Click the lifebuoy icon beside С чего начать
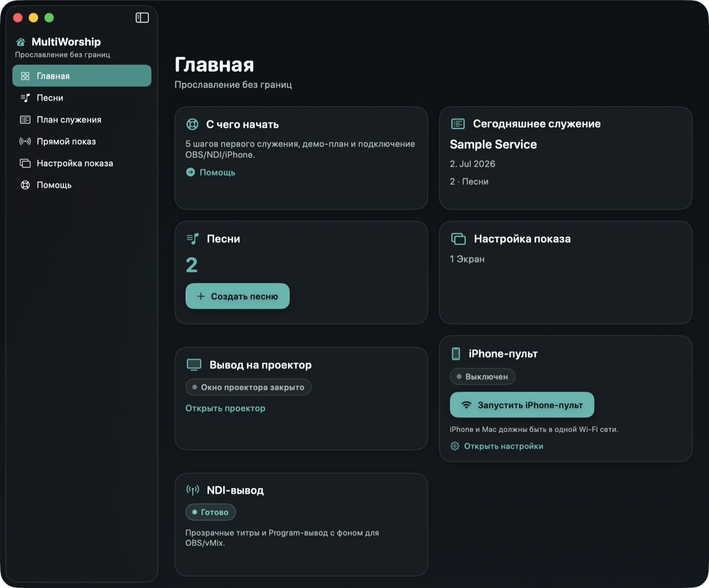 coord(192,125)
